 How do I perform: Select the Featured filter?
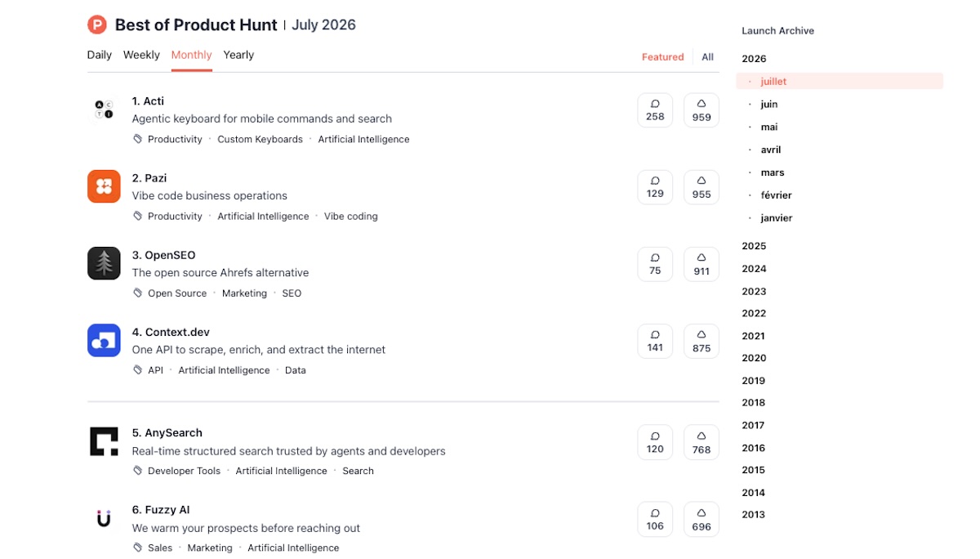coord(662,57)
